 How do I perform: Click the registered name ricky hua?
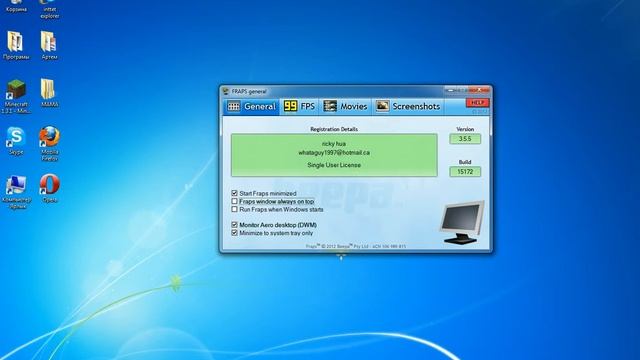pos(334,144)
